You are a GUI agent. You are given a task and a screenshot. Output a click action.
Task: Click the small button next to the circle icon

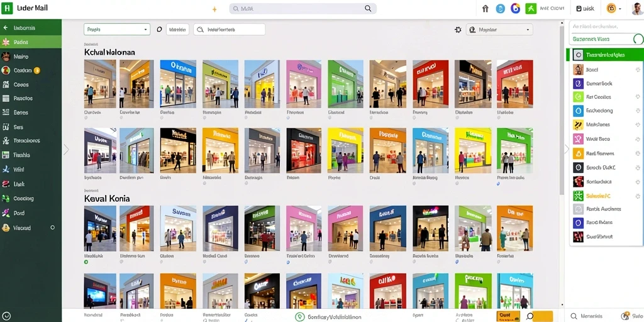coord(178,30)
